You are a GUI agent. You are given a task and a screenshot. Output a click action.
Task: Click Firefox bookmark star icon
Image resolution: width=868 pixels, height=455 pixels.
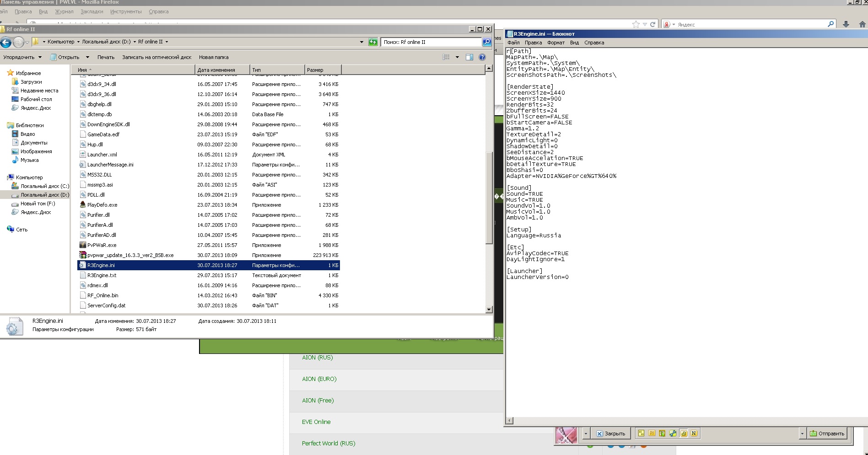click(636, 25)
